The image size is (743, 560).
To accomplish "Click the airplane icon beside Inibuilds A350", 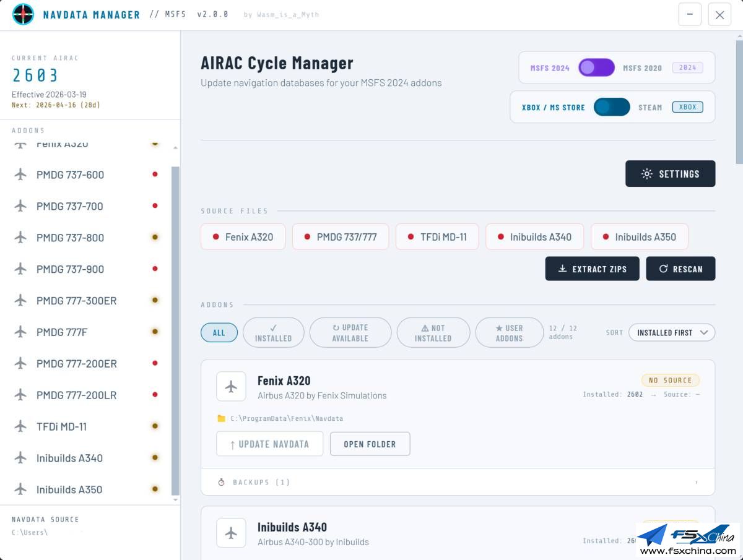I will click(20, 489).
